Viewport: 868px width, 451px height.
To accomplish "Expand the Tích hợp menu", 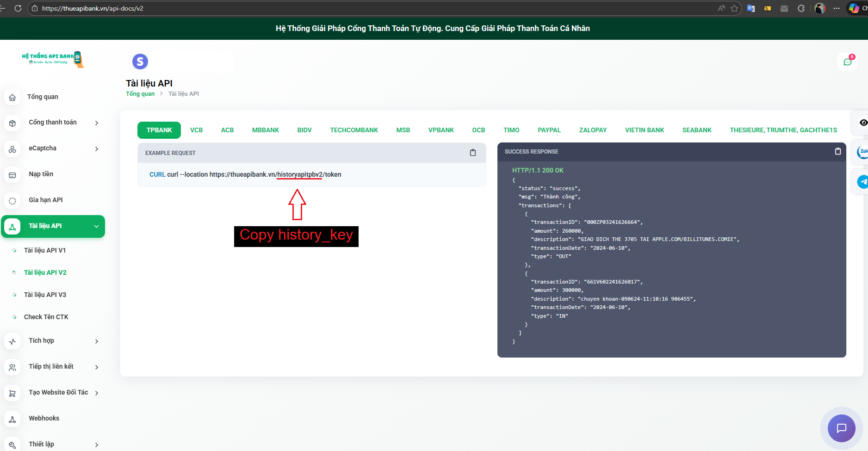I will point(97,341).
